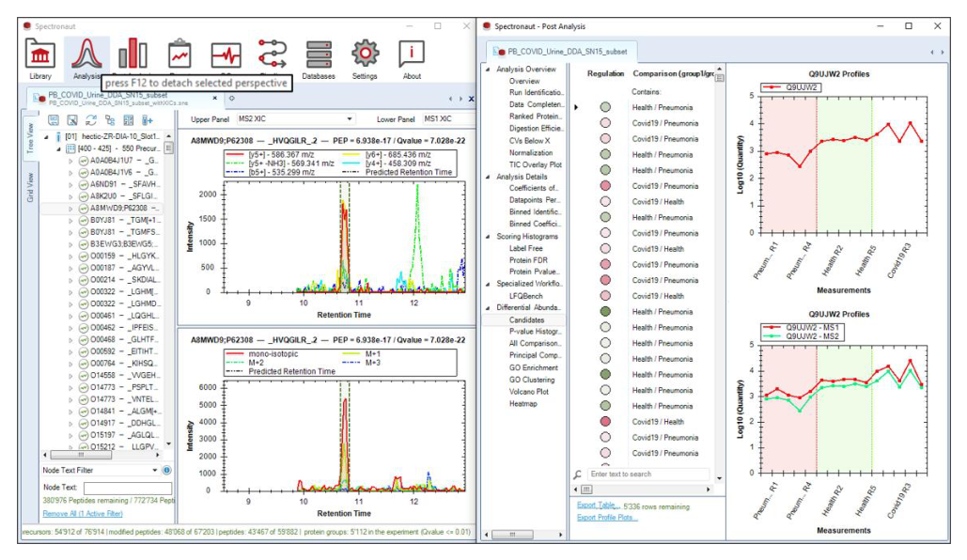This screenshot has height=560, width=967.
Task: Collapse the Differential Abundance section
Action: coord(488,308)
